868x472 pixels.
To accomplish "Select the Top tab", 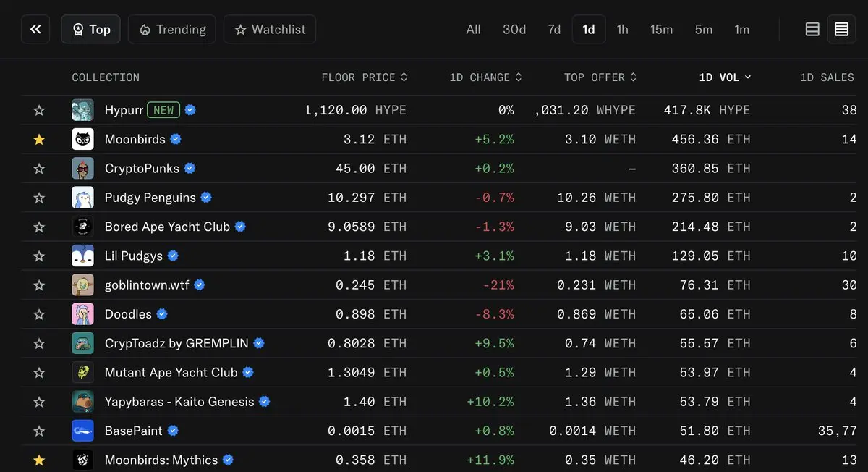I will tap(90, 30).
